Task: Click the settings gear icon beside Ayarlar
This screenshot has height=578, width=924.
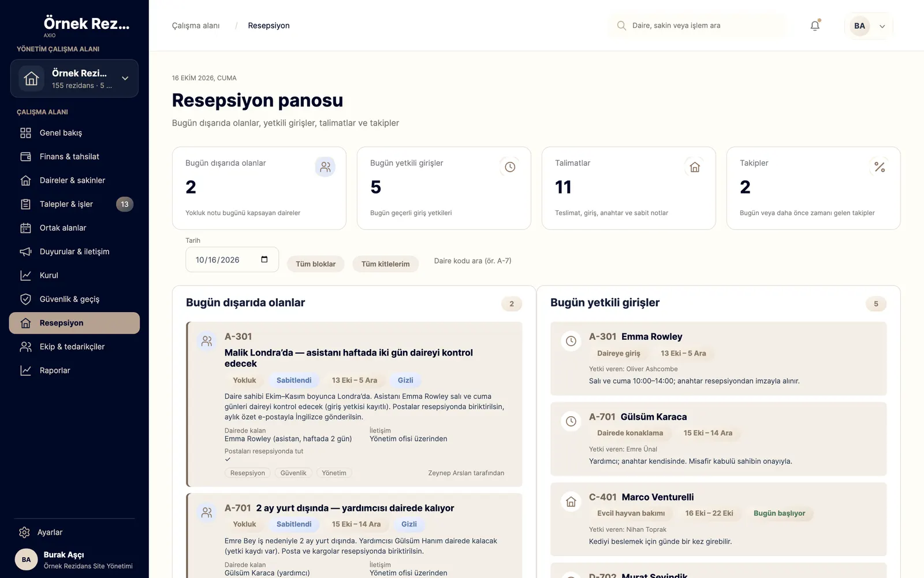Action: pos(24,532)
